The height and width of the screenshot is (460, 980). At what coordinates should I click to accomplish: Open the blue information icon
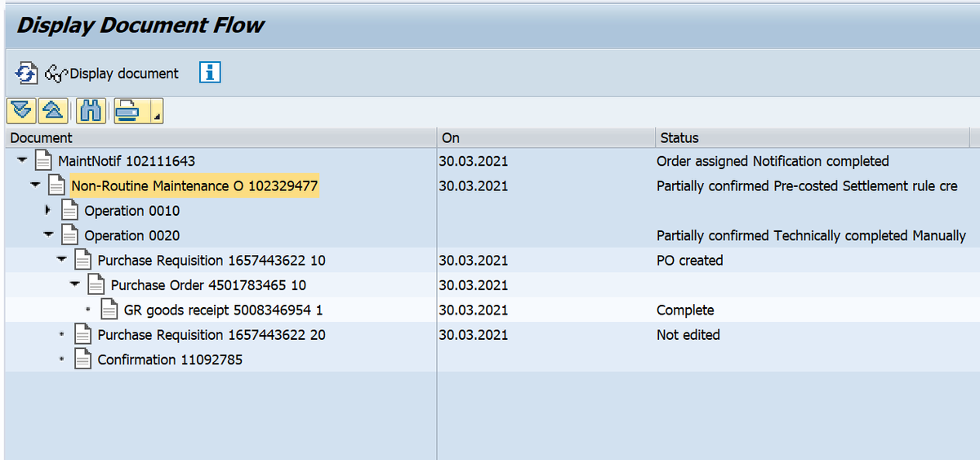[x=210, y=73]
